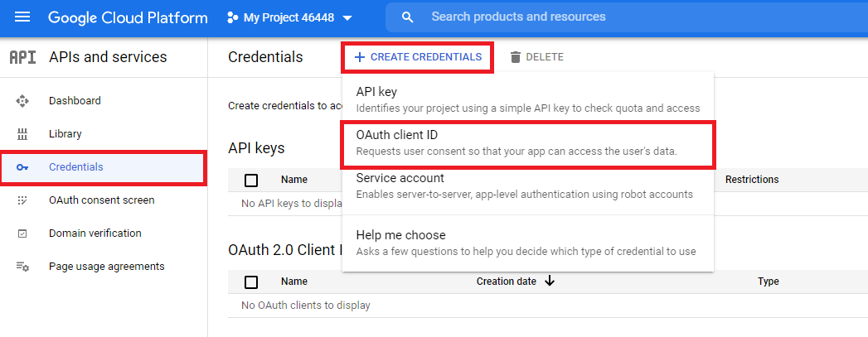Click the Credentials key icon
The height and width of the screenshot is (337, 868).
click(x=22, y=167)
